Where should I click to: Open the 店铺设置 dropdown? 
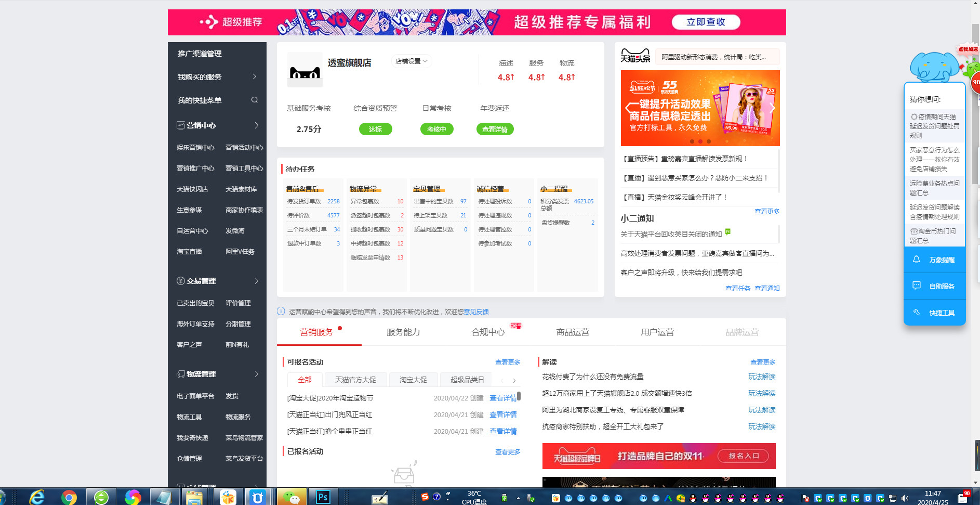tap(412, 61)
